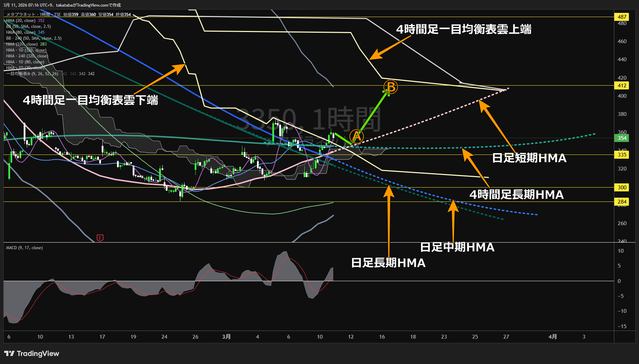Click the 354 current price label
Screen dimensions: 639x364
pos(622,138)
